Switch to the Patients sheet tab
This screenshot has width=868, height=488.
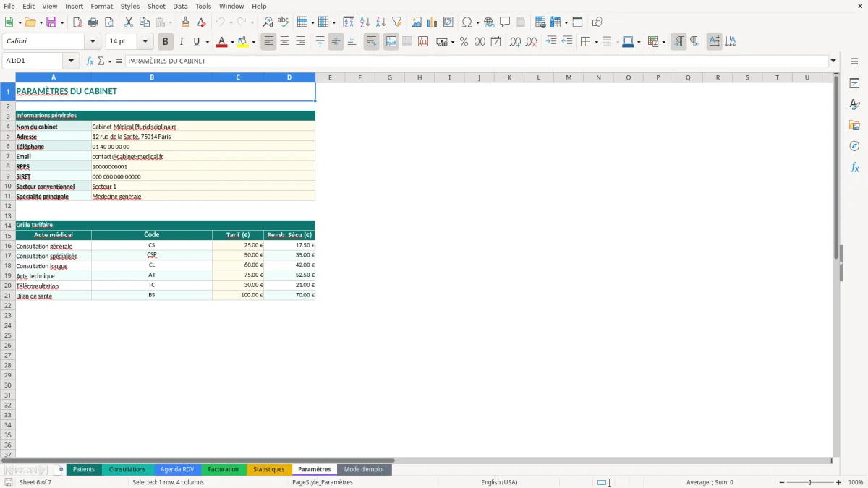[x=84, y=469]
